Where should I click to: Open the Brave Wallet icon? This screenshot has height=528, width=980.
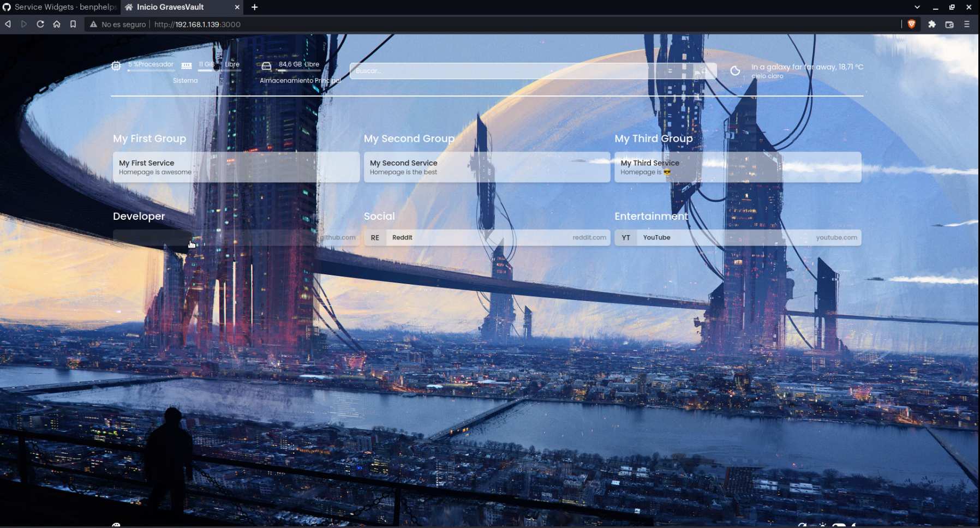pyautogui.click(x=949, y=24)
